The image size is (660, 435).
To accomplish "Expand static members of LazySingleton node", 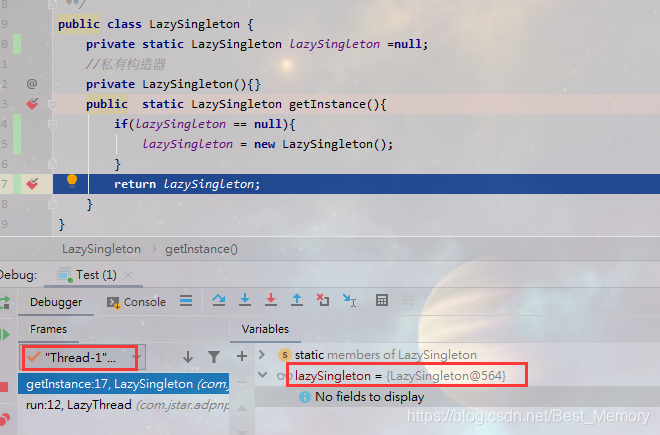I will pyautogui.click(x=262, y=355).
